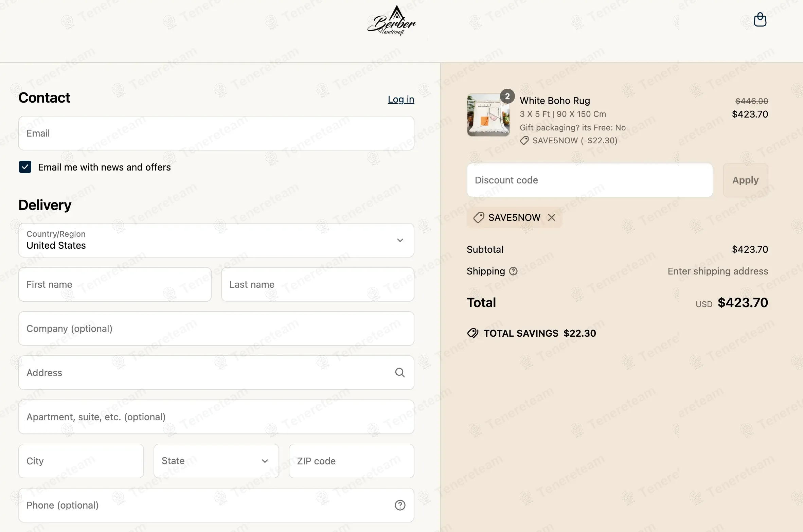Image resolution: width=803 pixels, height=532 pixels.
Task: Open the shopping bag cart icon
Action: (760, 20)
